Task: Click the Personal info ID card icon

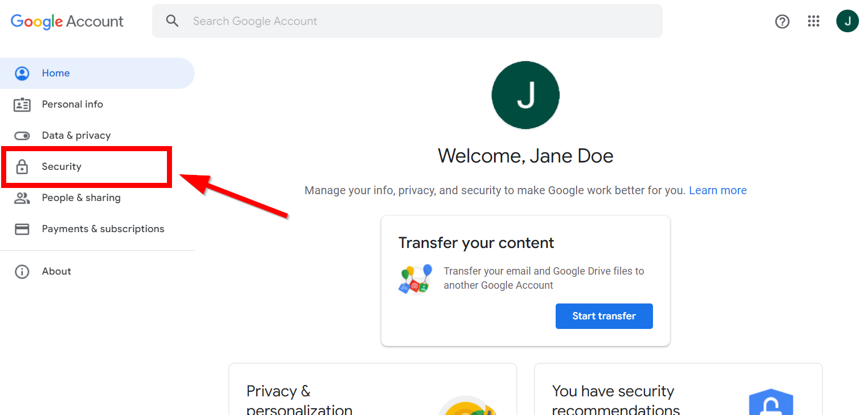Action: (22, 105)
